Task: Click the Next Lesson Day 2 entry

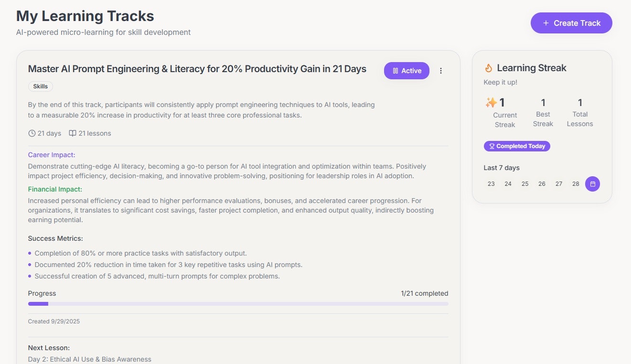Action: [x=89, y=359]
